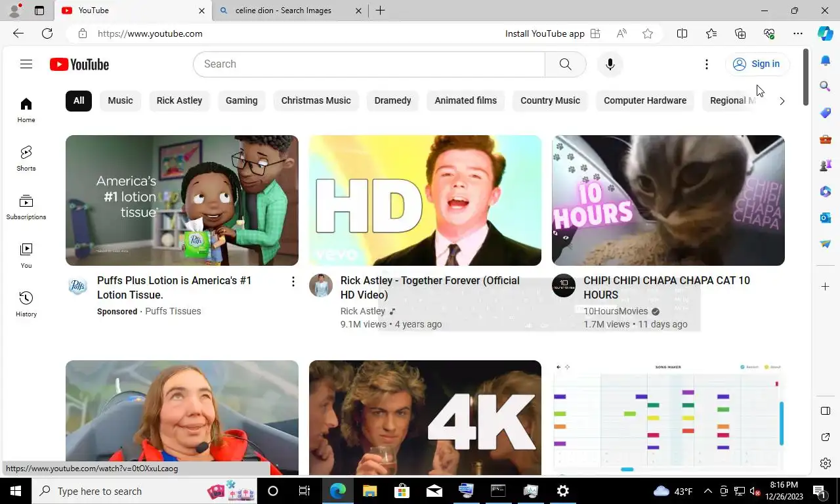Open Puffs Tissues channel link

pos(173,311)
